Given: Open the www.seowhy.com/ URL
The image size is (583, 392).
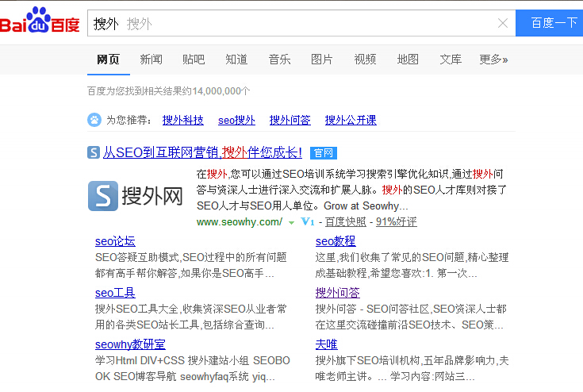Looking at the screenshot, I should click(x=240, y=222).
